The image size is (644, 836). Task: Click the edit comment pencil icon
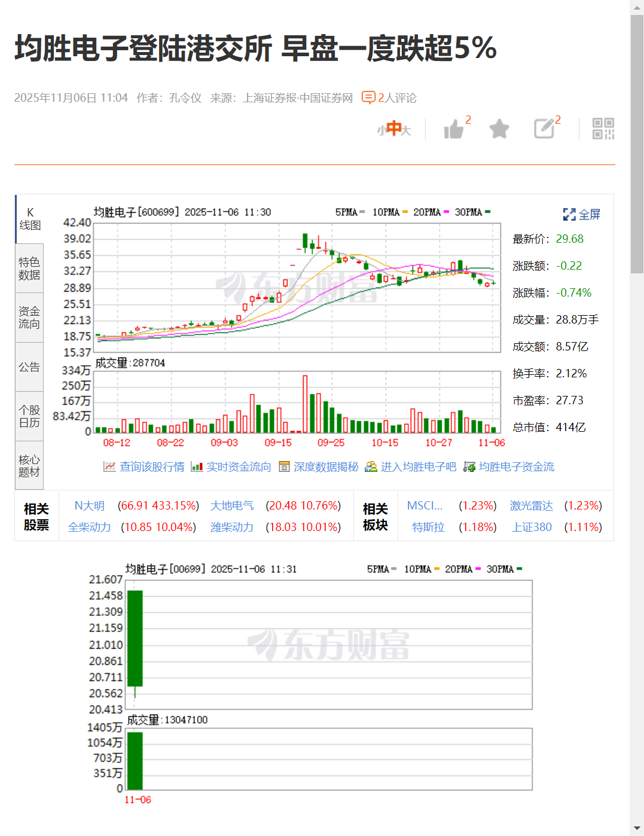pos(544,129)
